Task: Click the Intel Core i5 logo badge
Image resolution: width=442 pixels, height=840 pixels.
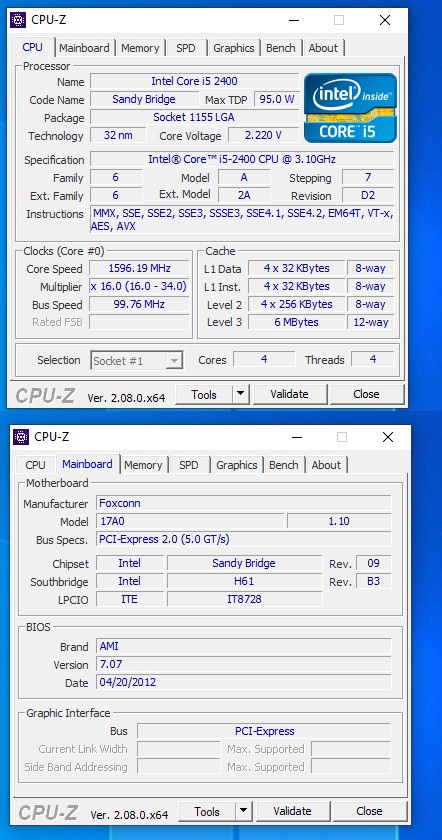Action: [x=350, y=108]
